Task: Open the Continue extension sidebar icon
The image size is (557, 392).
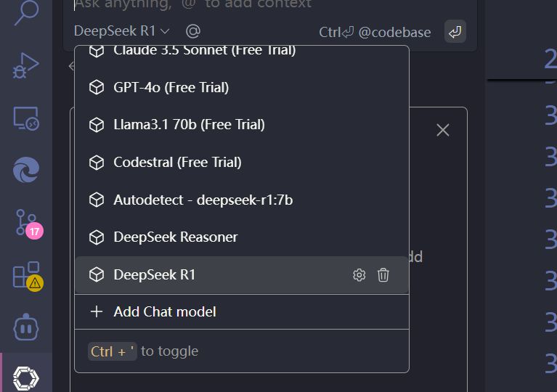Action: coord(26,377)
